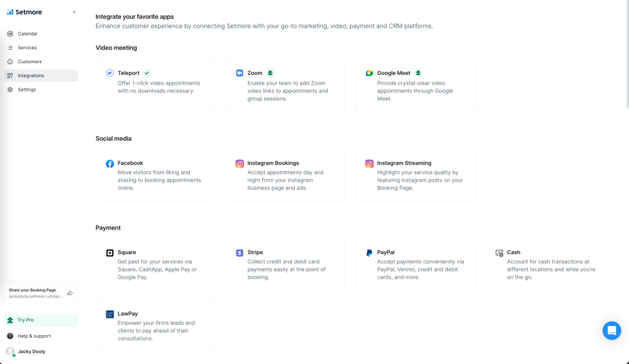Select the PayPal integration card
The image size is (629, 364).
(x=415, y=265)
